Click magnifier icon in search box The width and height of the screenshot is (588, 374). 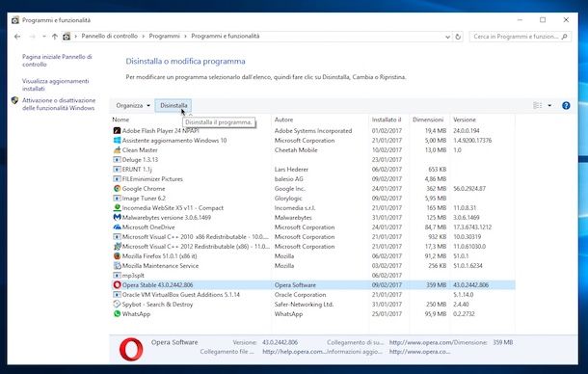point(565,37)
